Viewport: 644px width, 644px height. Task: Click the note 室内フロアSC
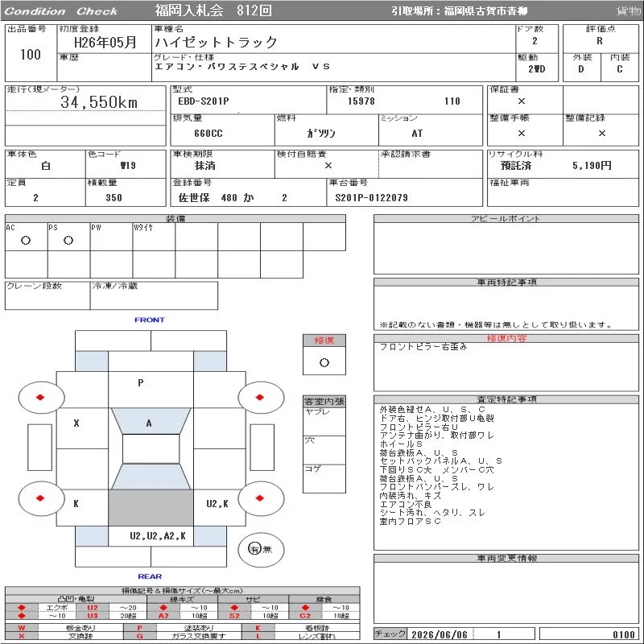pyautogui.click(x=410, y=521)
